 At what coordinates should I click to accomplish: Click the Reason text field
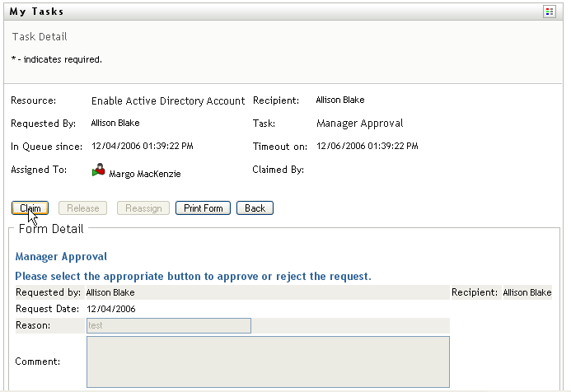point(168,326)
